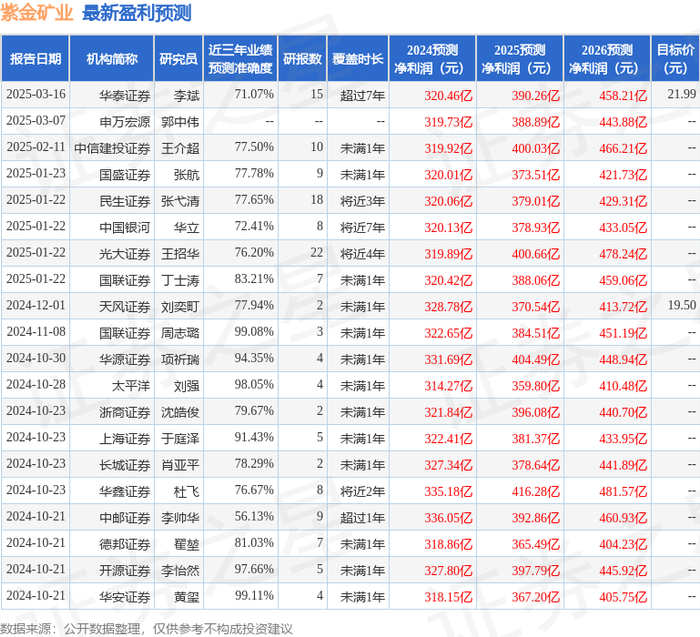Click accuracy value 83.21%
The height and width of the screenshot is (637, 700).
[x=254, y=279]
